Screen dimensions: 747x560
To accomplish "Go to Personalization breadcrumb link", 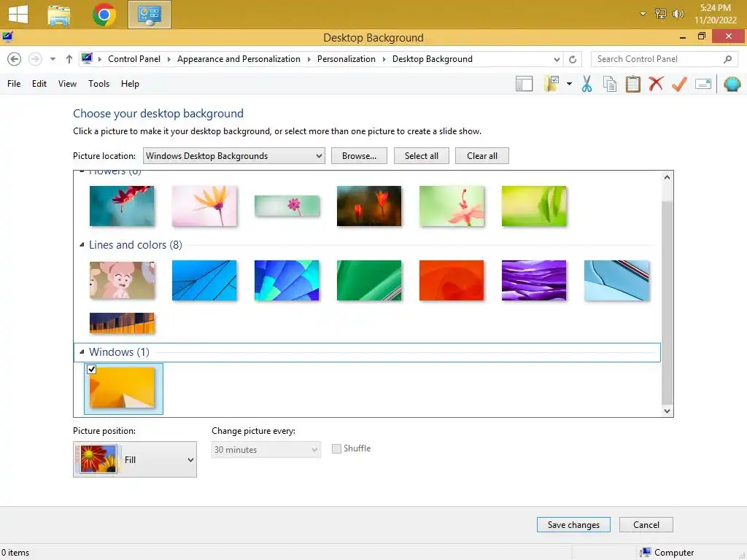I will [x=347, y=59].
